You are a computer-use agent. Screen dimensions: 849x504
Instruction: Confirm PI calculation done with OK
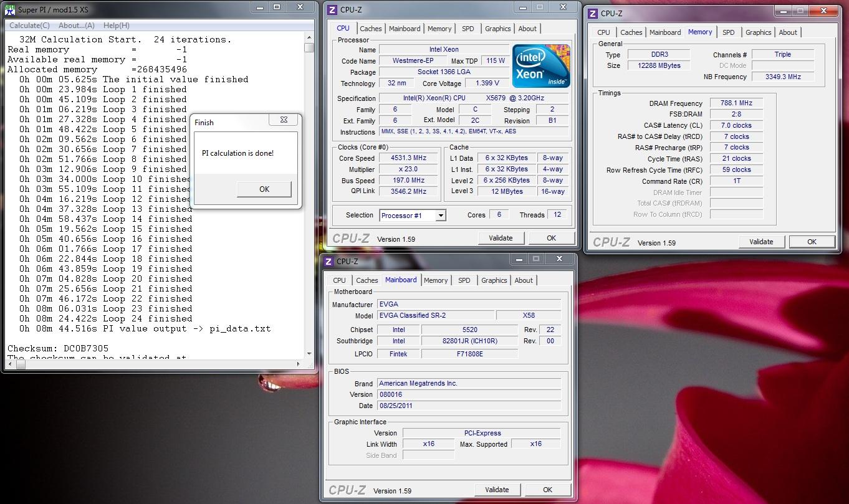264,189
